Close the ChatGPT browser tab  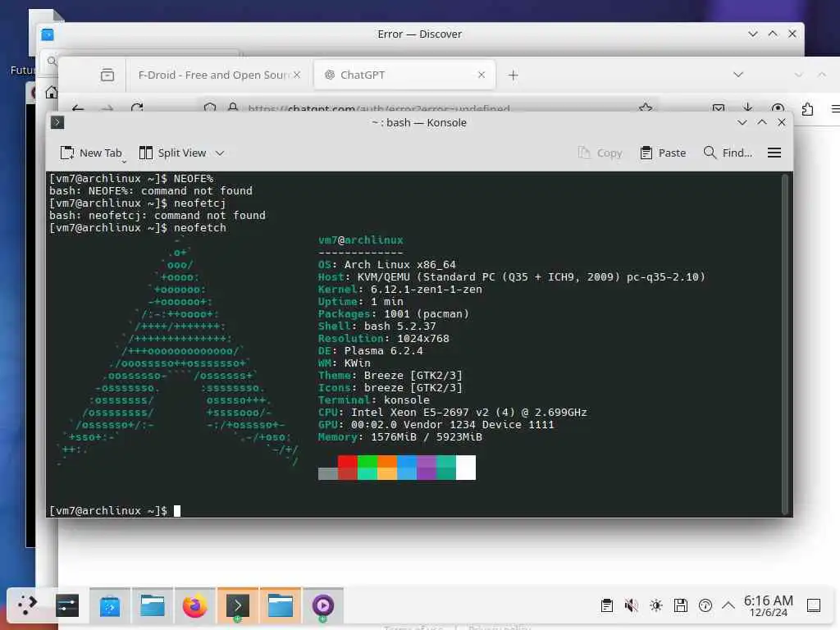(x=481, y=75)
